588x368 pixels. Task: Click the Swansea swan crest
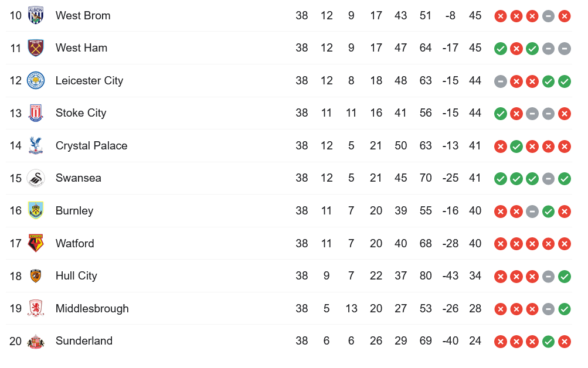[36, 178]
